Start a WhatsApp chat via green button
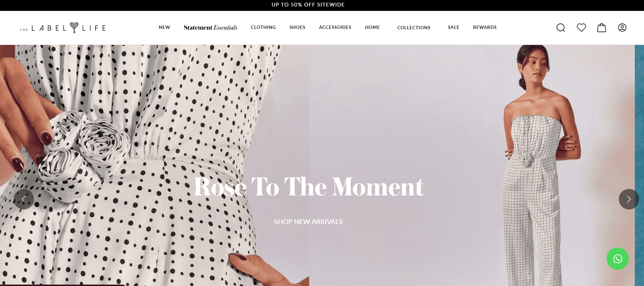 pos(617,259)
